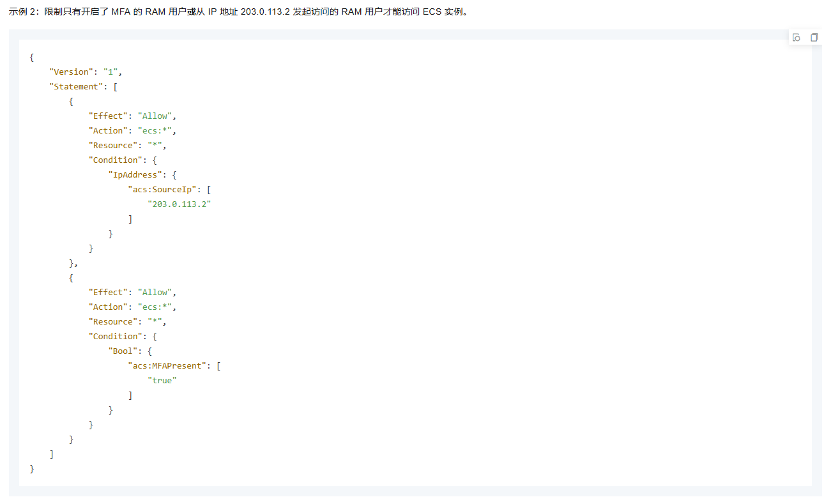
Task: Select the "true" value in the code
Action: pyautogui.click(x=162, y=381)
